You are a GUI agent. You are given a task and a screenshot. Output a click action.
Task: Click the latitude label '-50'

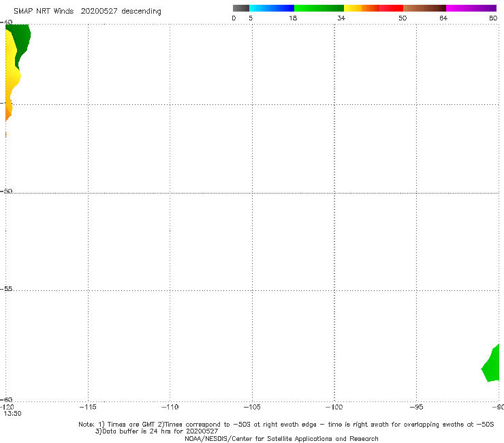pos(6,191)
